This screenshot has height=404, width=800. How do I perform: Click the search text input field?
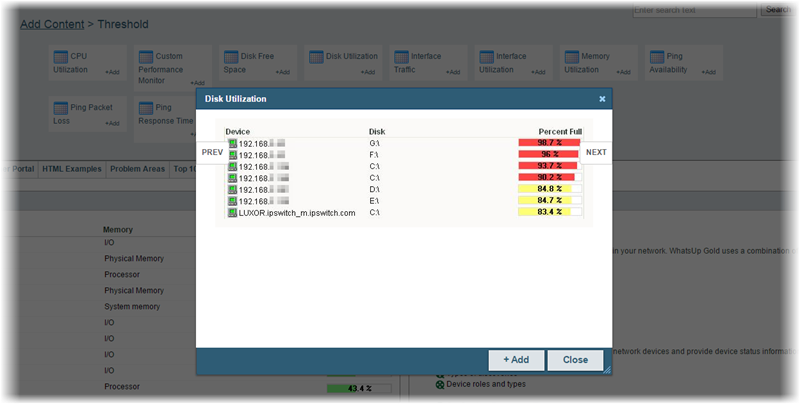694,10
